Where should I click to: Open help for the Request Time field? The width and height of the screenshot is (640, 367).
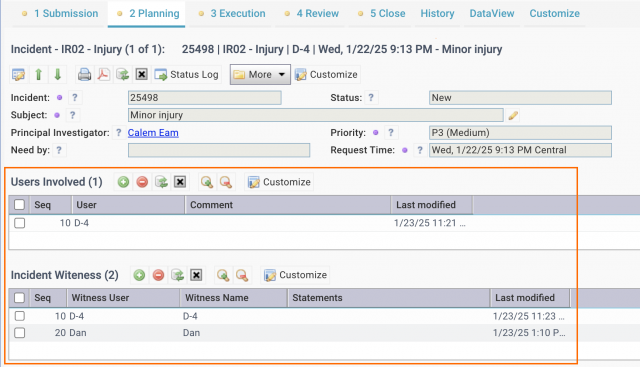tap(420, 150)
